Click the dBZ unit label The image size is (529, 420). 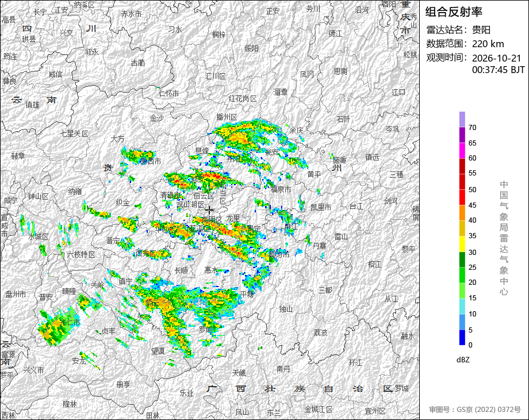pos(463,360)
